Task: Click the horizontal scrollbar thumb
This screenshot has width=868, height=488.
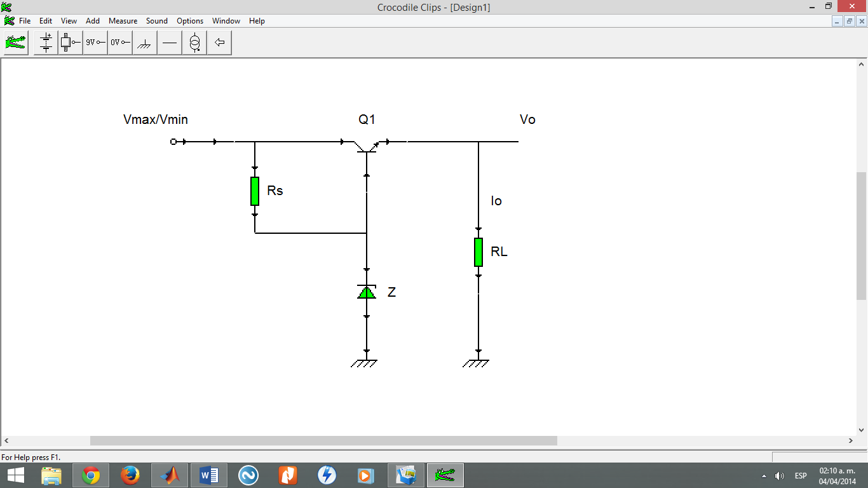Action: tap(323, 440)
